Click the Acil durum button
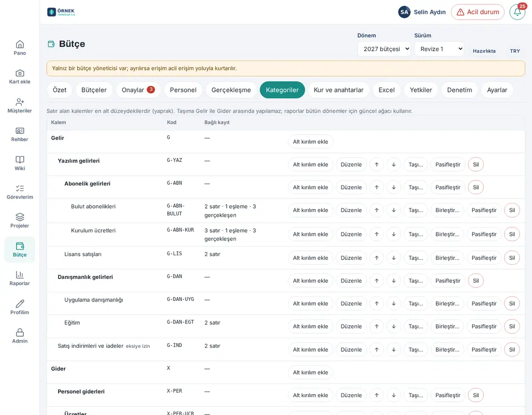The height and width of the screenshot is (415, 532). pos(478,12)
